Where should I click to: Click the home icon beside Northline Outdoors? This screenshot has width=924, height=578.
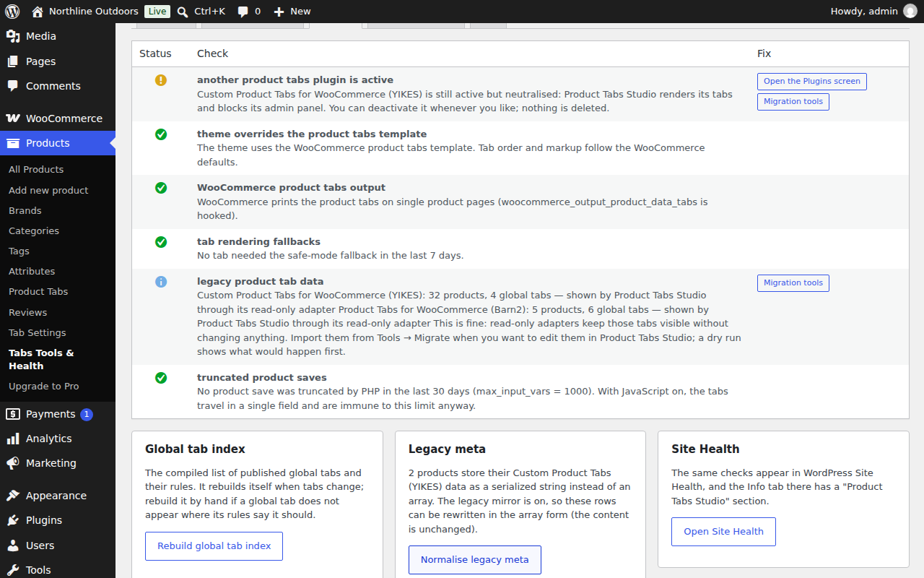pos(38,11)
